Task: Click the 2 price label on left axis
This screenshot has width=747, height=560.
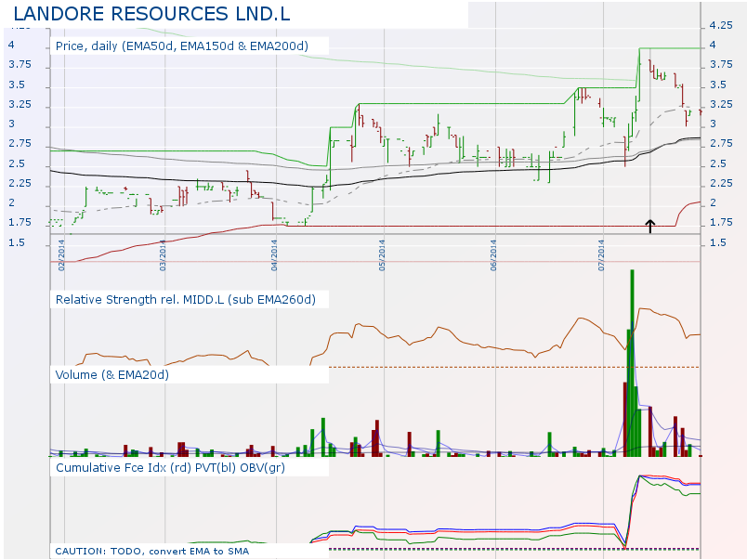Action: pyautogui.click(x=11, y=202)
